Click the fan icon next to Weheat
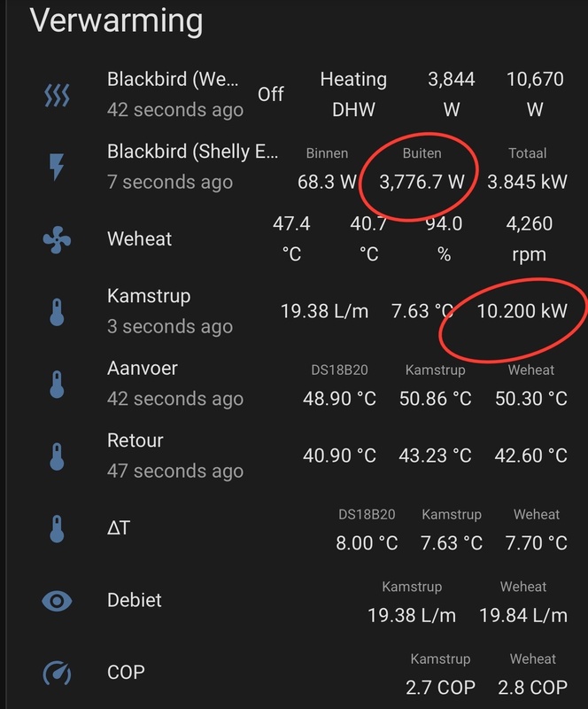This screenshot has height=709, width=588. (57, 239)
